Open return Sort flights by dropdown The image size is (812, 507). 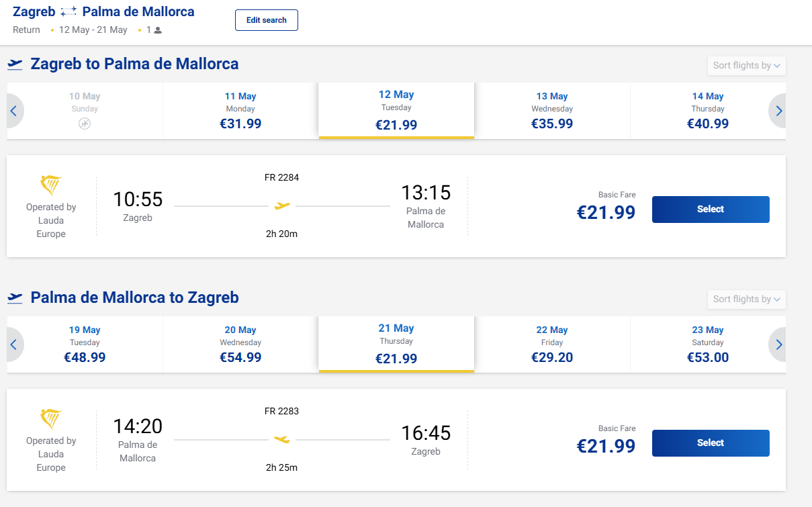(746, 299)
